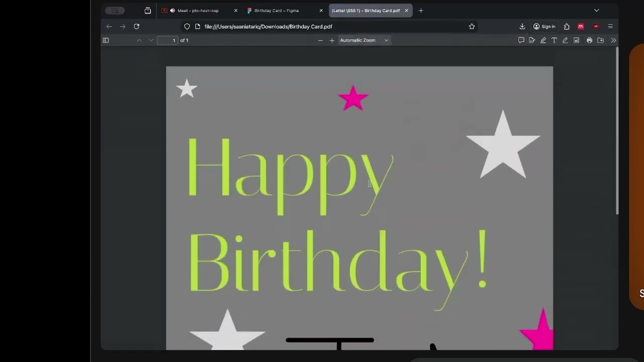This screenshot has height=362, width=644.
Task: Click the red extension icon
Action: (581, 26)
